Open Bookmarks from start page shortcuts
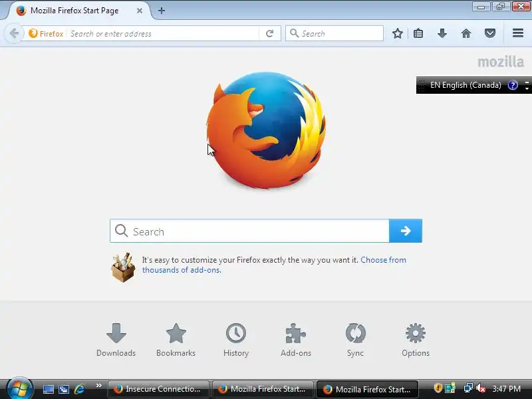This screenshot has width=532, height=399. click(176, 340)
